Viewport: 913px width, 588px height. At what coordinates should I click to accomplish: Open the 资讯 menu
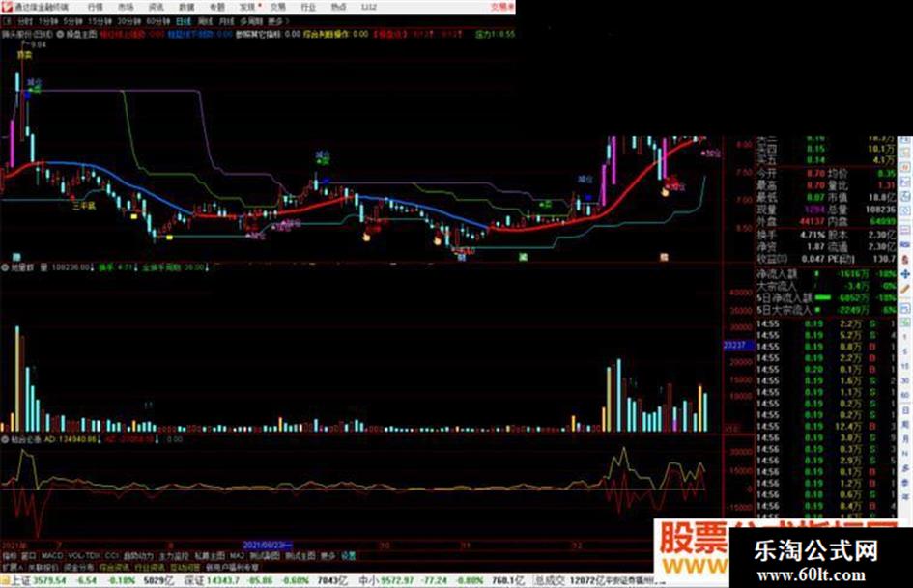[x=157, y=7]
